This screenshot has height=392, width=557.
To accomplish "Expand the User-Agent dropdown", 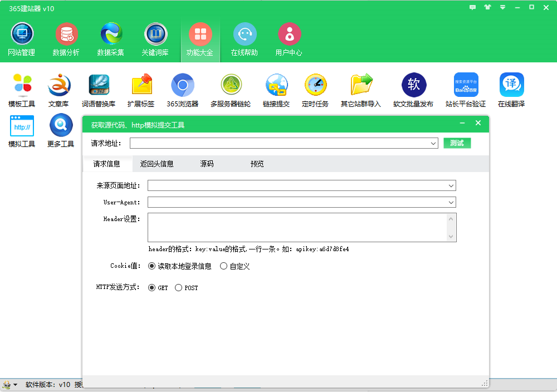I will coord(451,202).
